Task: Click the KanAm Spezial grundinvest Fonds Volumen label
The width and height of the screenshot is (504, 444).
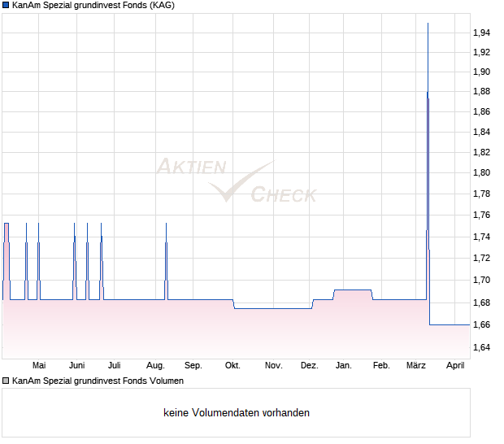Action: coord(98,381)
